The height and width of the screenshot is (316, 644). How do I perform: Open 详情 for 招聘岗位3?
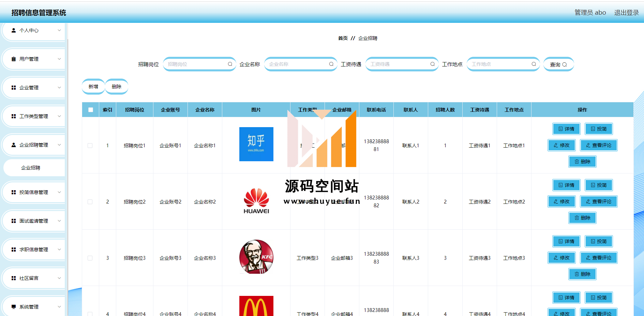click(566, 241)
